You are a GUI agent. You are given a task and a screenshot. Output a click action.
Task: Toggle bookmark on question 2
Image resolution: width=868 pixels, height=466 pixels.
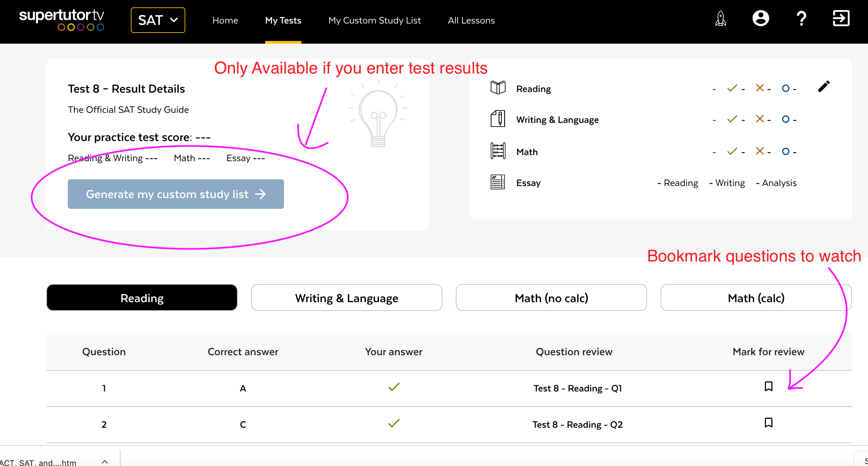768,423
